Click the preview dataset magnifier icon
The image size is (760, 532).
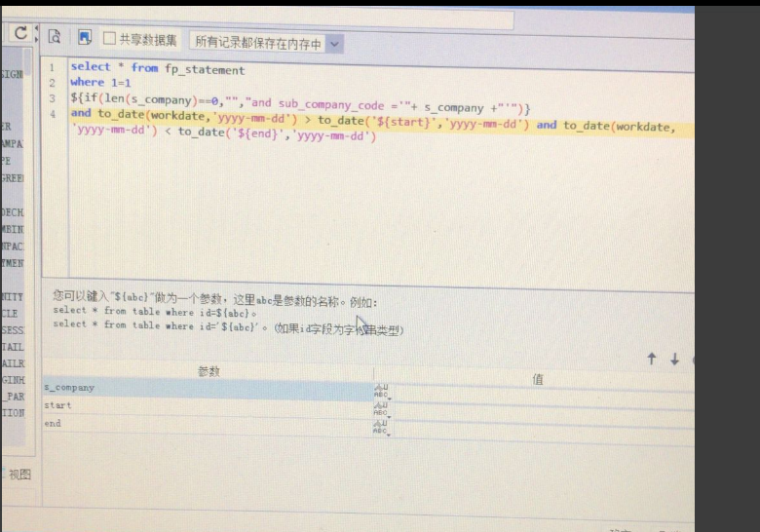(55, 36)
